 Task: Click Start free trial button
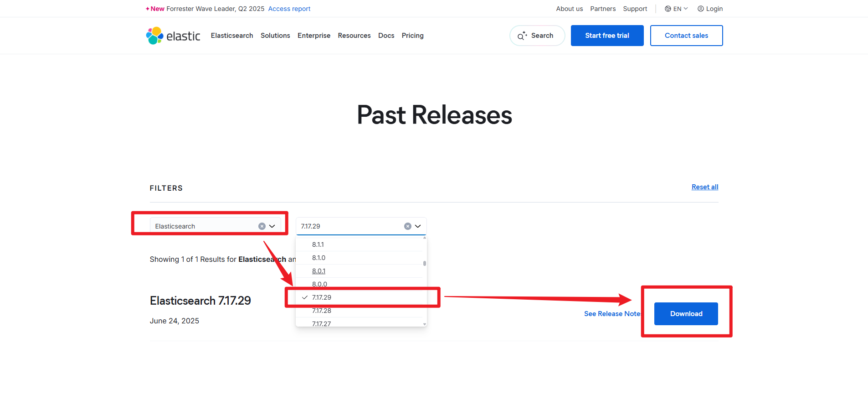tap(607, 36)
